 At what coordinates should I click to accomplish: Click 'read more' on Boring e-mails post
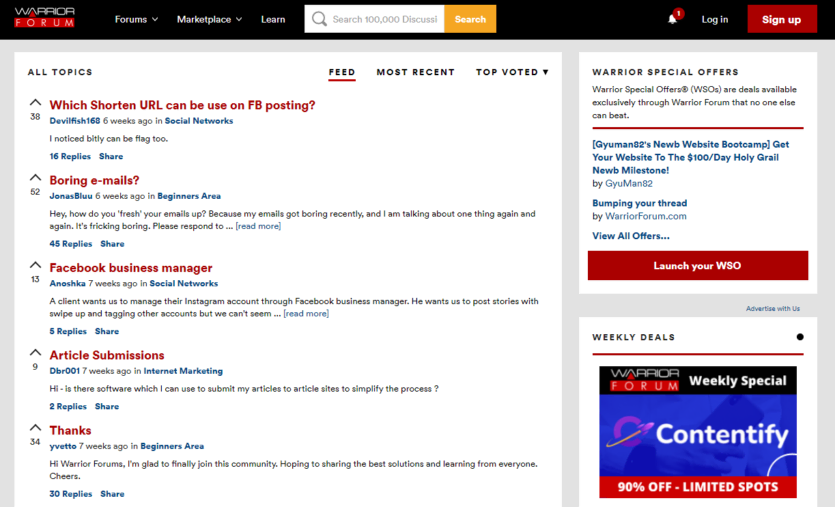tap(258, 226)
